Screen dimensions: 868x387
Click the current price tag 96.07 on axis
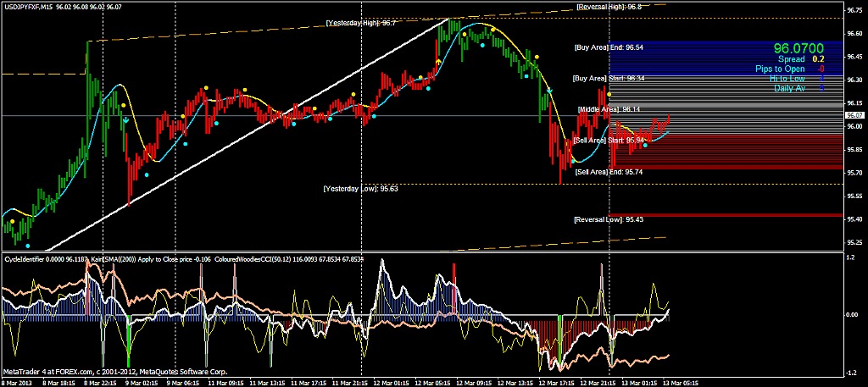(855, 115)
